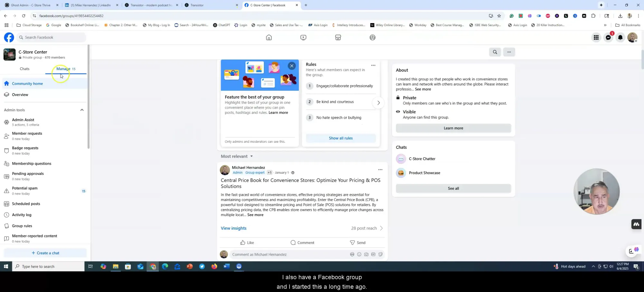Click the Facebook logo
This screenshot has height=292, width=644.
coord(9,38)
